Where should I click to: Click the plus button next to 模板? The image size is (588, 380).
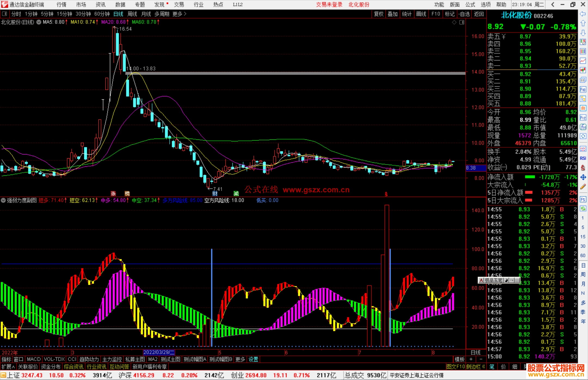(x=471, y=359)
